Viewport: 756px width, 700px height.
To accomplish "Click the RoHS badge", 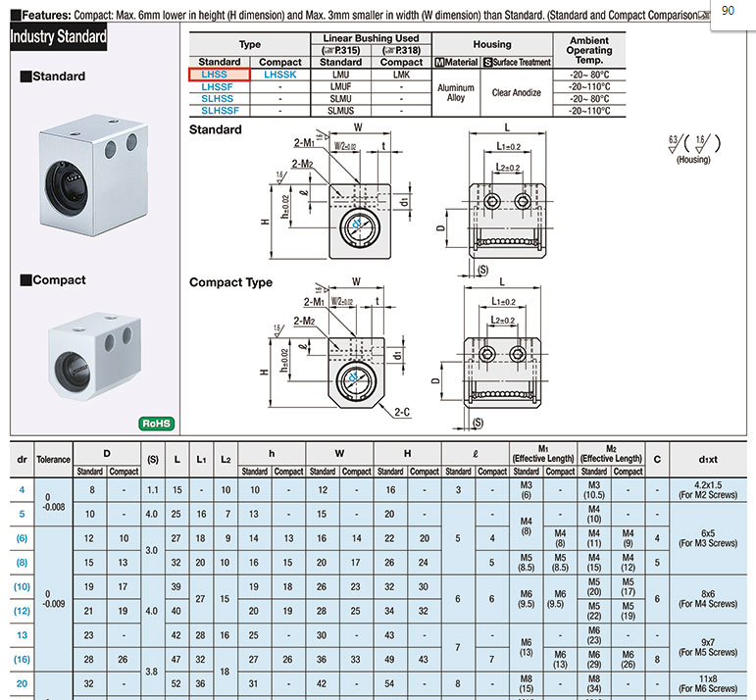I will (x=157, y=424).
